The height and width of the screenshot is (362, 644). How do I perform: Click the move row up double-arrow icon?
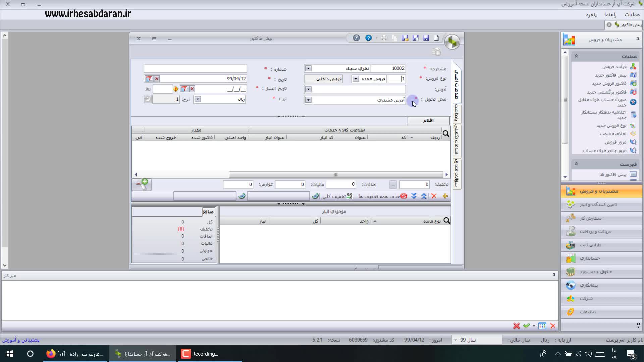pos(424,196)
